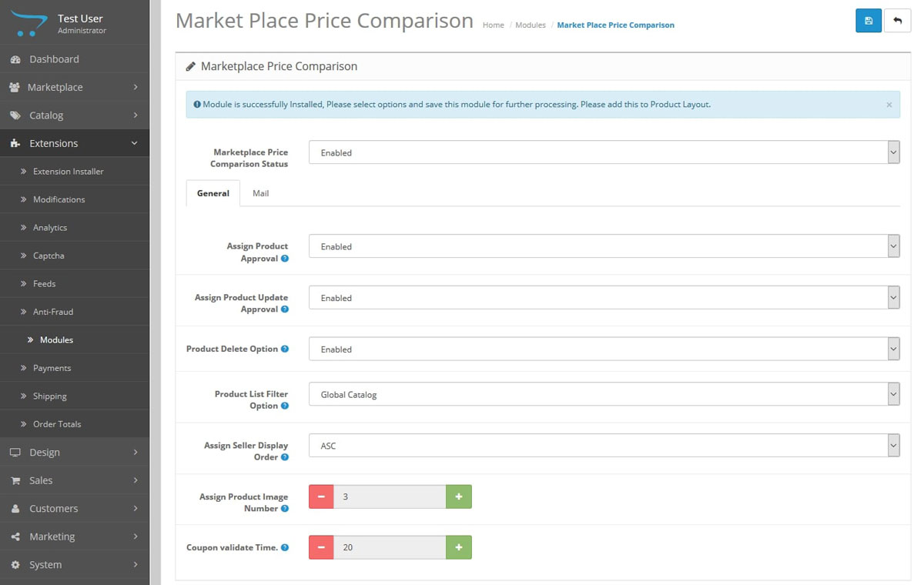Click the help icon for Product List Filter Option
Screen dimensions: 924x585
(x=285, y=406)
